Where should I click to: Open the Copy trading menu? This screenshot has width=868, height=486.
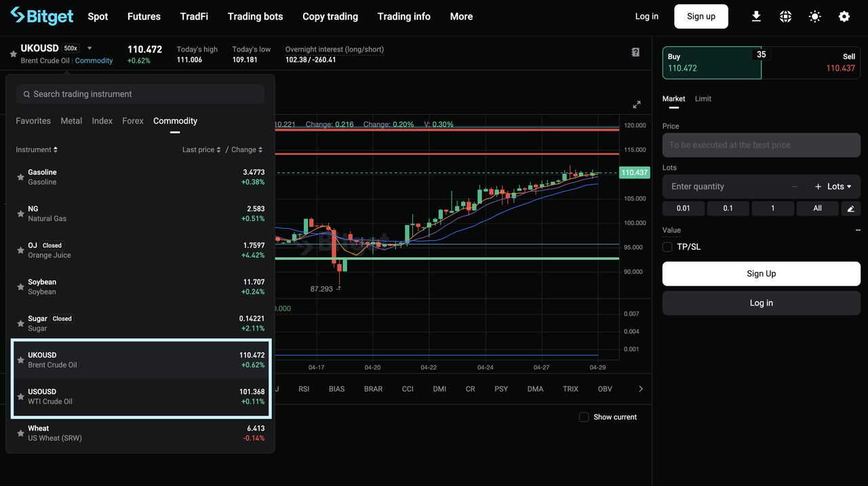(x=330, y=16)
